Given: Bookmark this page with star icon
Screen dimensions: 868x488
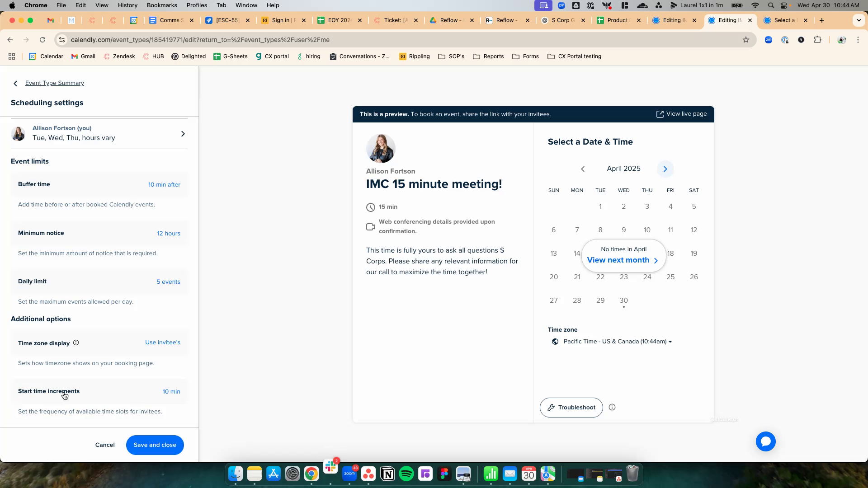Looking at the screenshot, I should (746, 40).
